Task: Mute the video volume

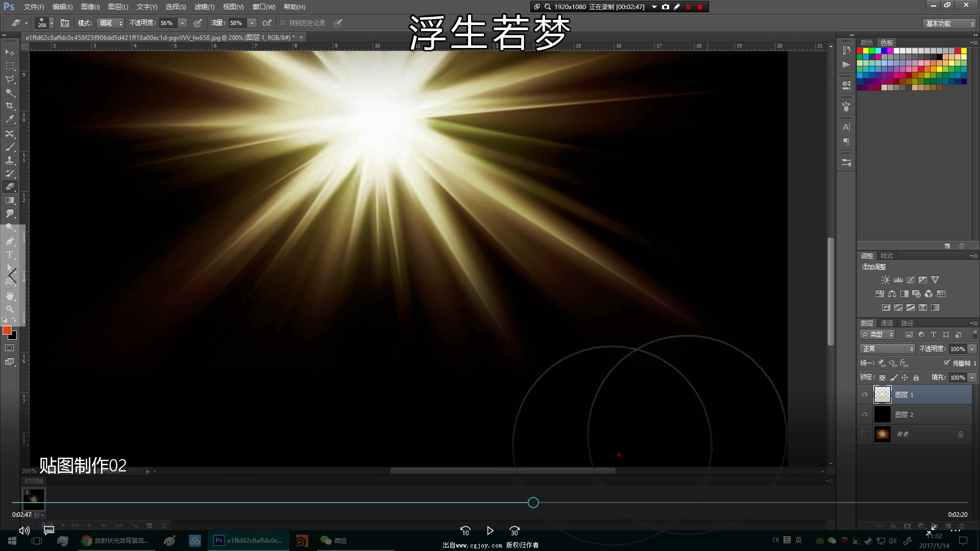Action: [x=24, y=531]
